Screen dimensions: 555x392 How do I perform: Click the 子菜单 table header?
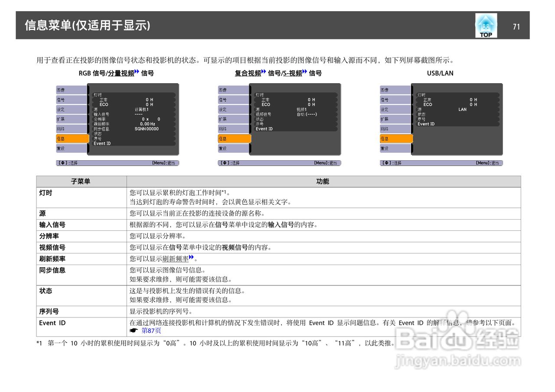pyautogui.click(x=82, y=181)
